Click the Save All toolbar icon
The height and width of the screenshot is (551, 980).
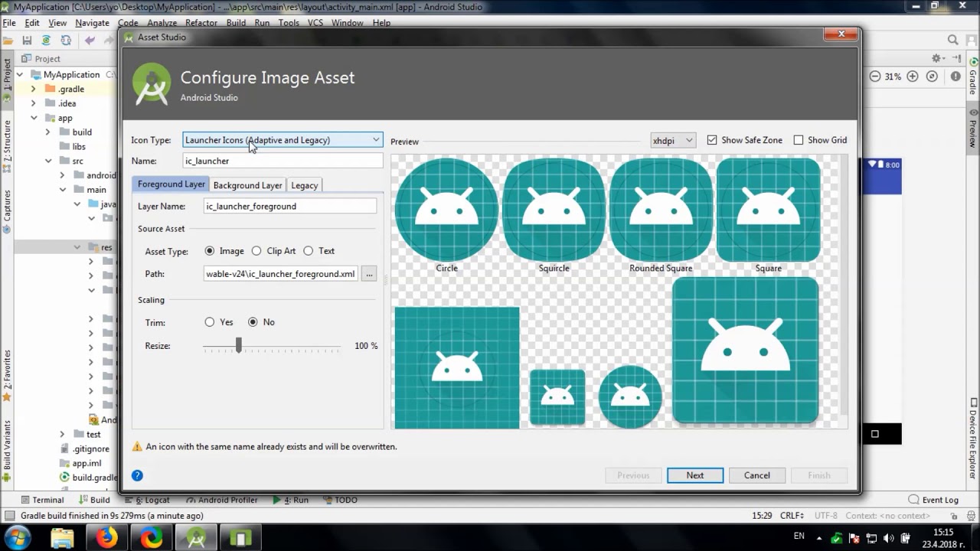(27, 41)
